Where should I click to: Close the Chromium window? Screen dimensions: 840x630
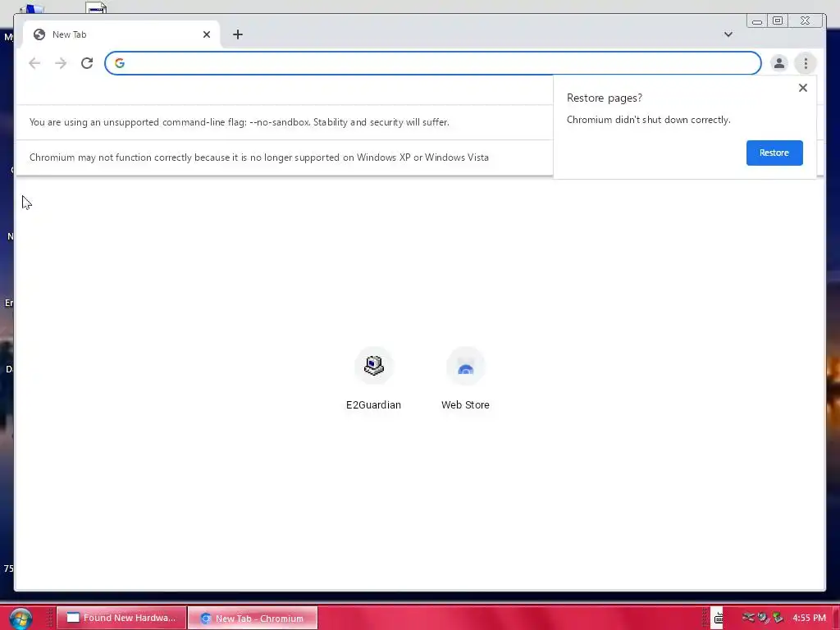point(806,21)
